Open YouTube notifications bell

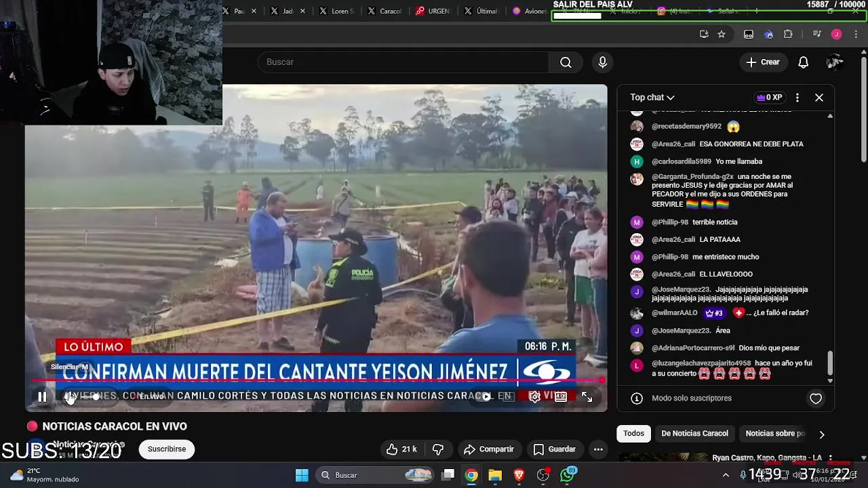click(x=804, y=62)
